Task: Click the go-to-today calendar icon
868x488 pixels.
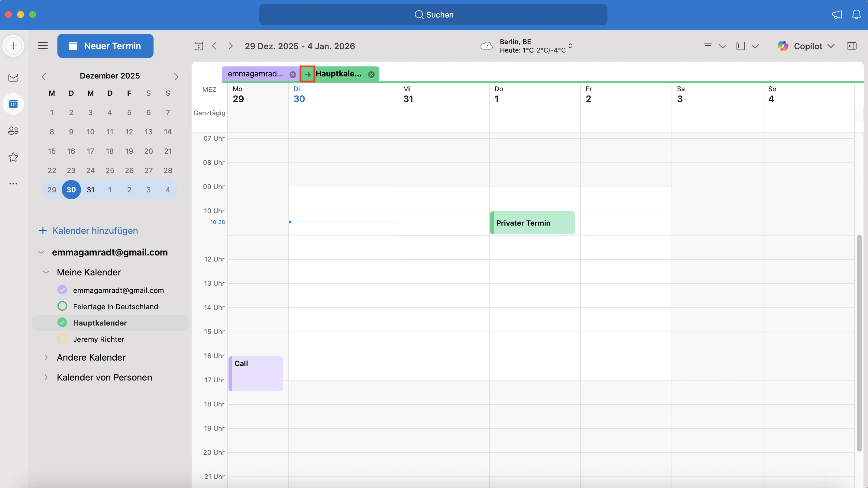Action: tap(199, 46)
